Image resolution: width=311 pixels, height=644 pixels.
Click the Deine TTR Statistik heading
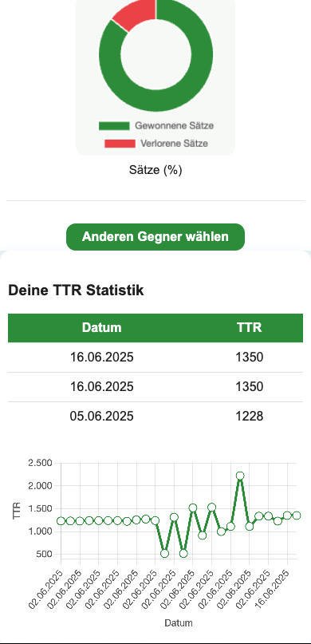76,290
